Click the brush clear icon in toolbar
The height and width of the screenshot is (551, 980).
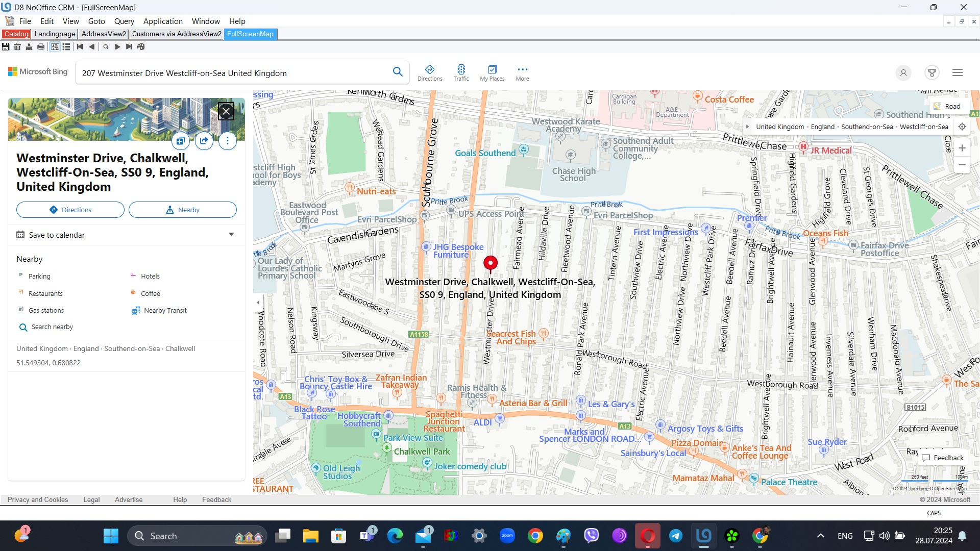coord(29,46)
